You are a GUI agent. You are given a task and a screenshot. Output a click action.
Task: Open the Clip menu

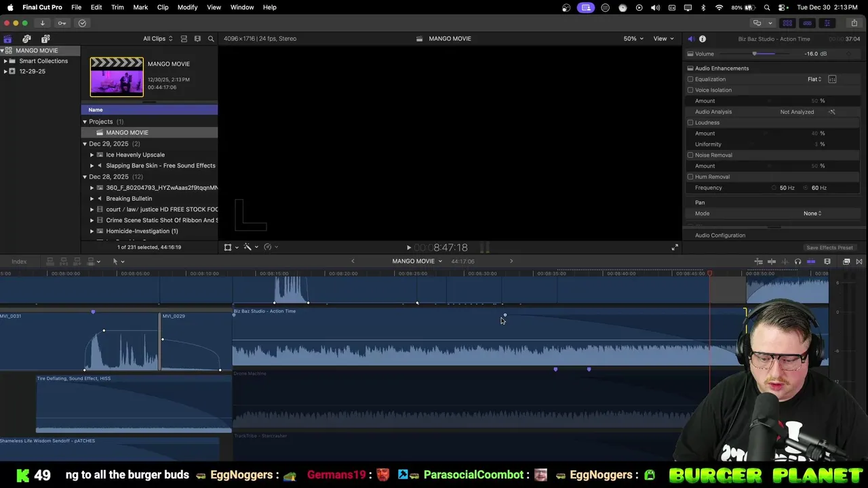pyautogui.click(x=163, y=7)
